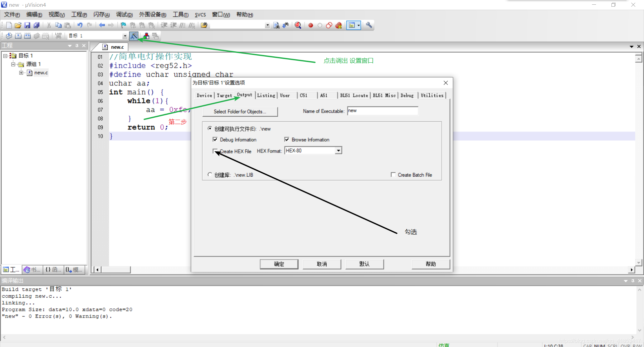Open Target Options magic wand icon
The width and height of the screenshot is (644, 347).
[x=134, y=36]
